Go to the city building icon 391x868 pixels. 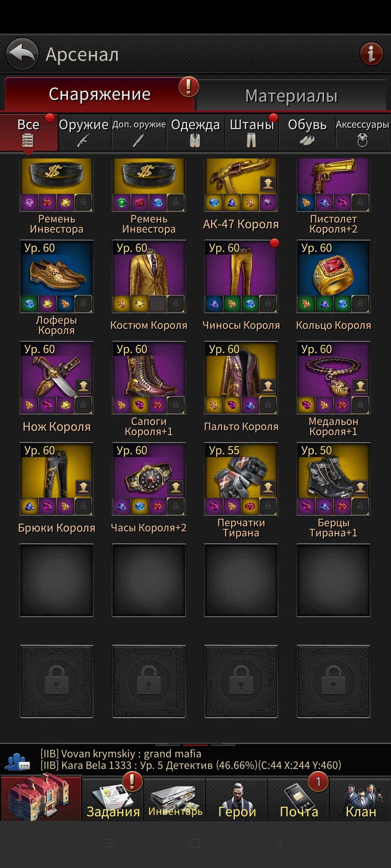coord(41,797)
